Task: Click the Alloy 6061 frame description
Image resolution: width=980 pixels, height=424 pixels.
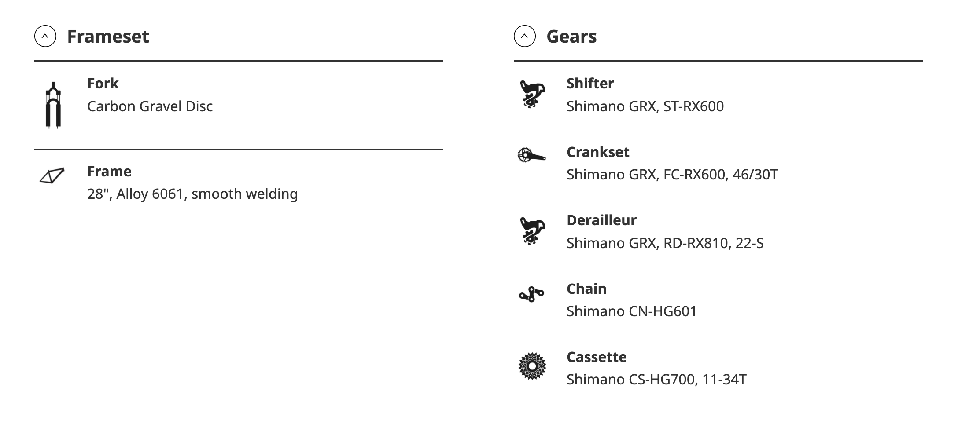Action: point(192,194)
